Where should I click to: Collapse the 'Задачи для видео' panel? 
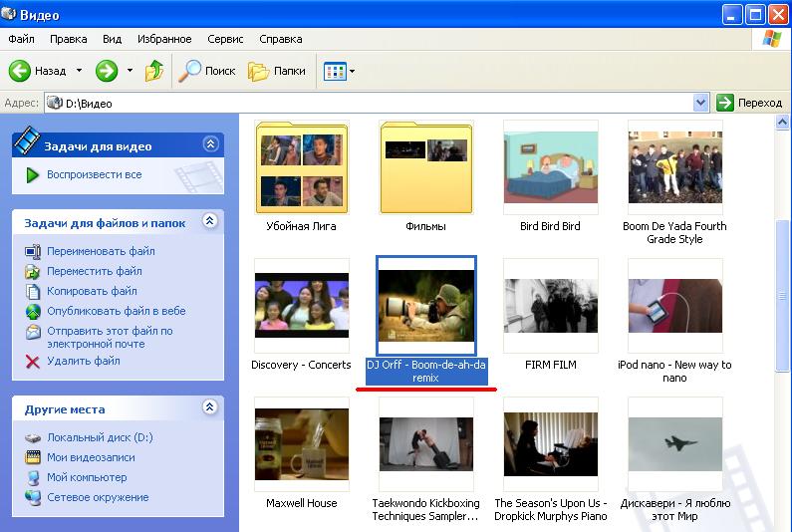click(x=209, y=144)
